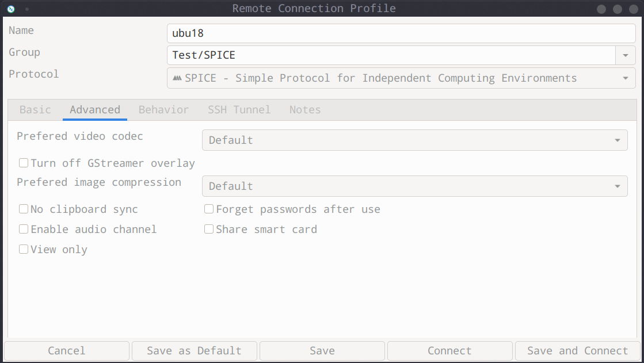Image resolution: width=644 pixels, height=363 pixels.
Task: Click the pin dot beside the app icon
Action: click(27, 9)
